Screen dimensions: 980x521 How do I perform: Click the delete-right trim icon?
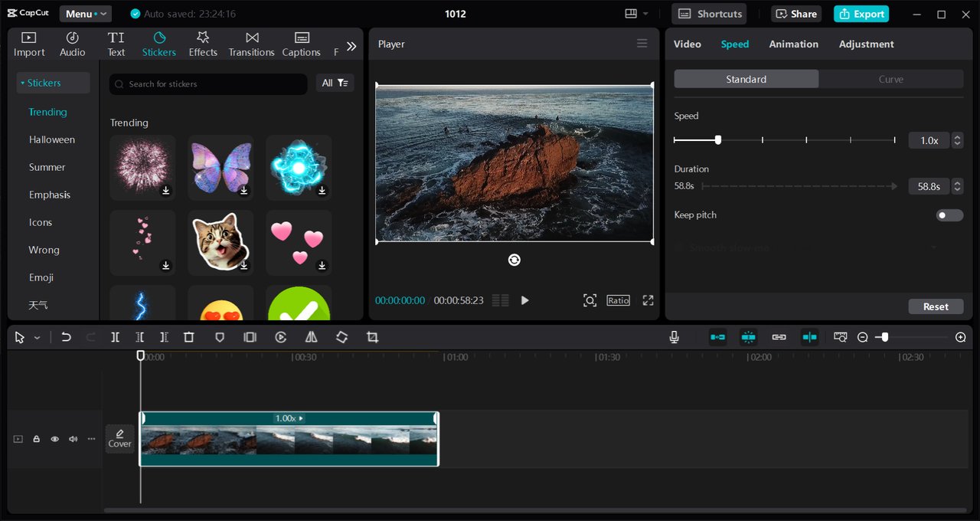[164, 337]
